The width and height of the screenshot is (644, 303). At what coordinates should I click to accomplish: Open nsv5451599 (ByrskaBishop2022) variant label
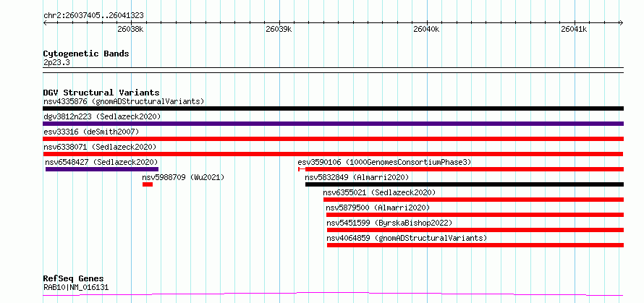click(389, 223)
